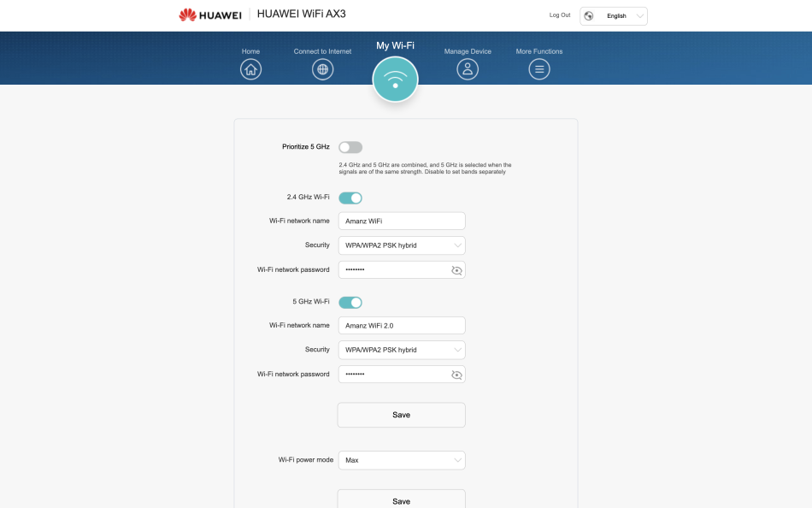Focus the 2.4 GHz Wi-Fi password field
This screenshot has width=812, height=508.
pos(402,270)
